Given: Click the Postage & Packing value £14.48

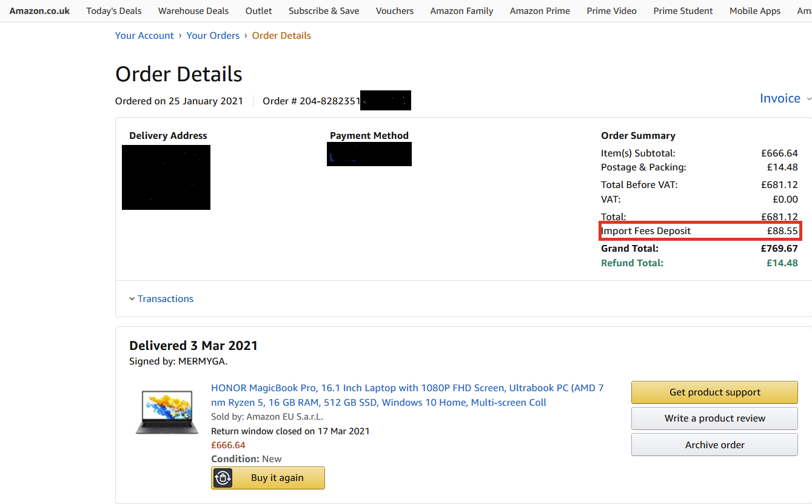Looking at the screenshot, I should tap(782, 167).
